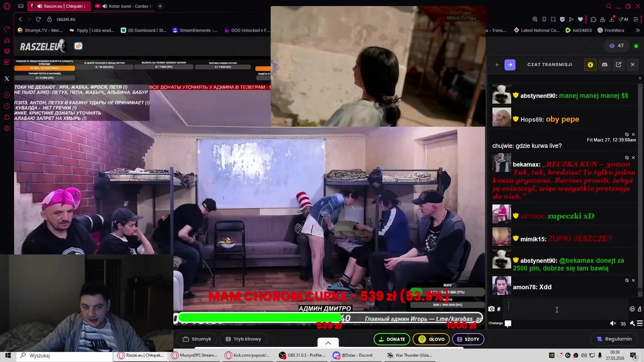This screenshot has width=644, height=362.
Task: Click the previous chat arrow button
Action: tap(497, 64)
